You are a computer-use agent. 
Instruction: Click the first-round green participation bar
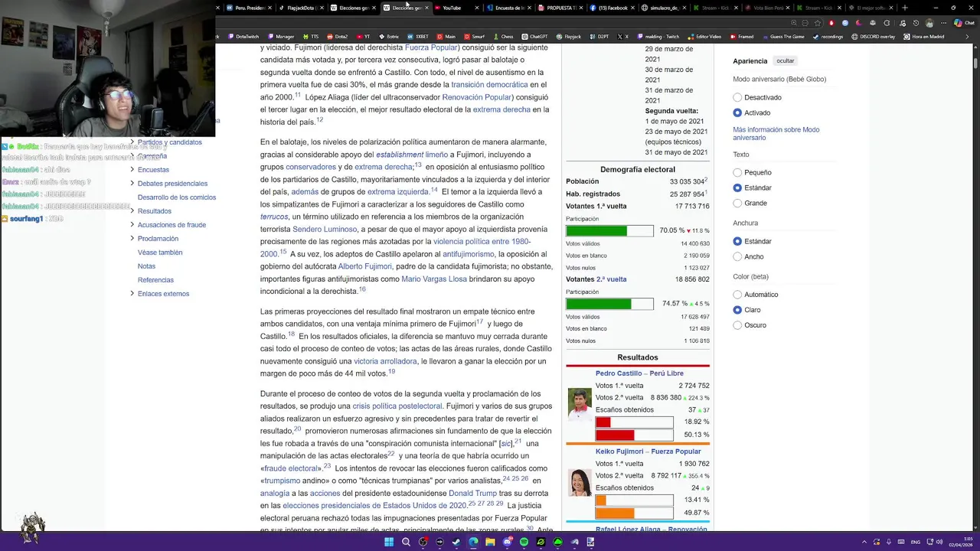coord(609,230)
